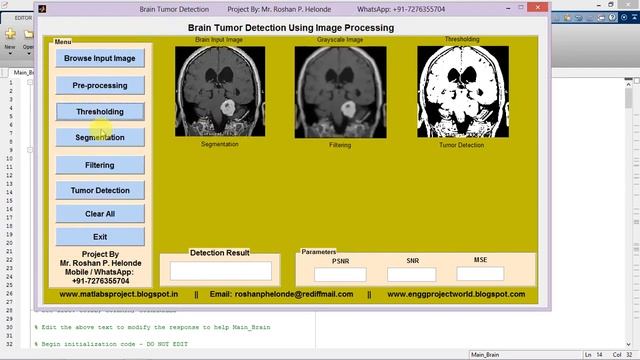Restore down the MATLAB main window
The image size is (640, 360).
[611, 4]
